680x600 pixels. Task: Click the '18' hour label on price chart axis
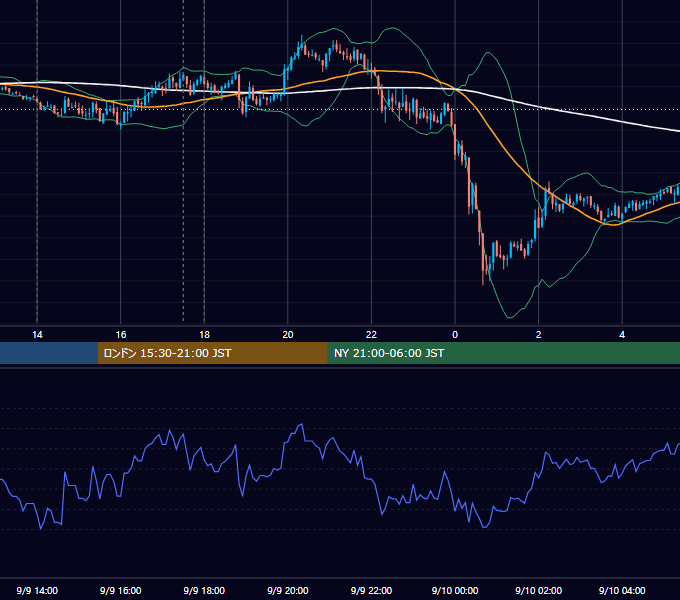coord(204,335)
